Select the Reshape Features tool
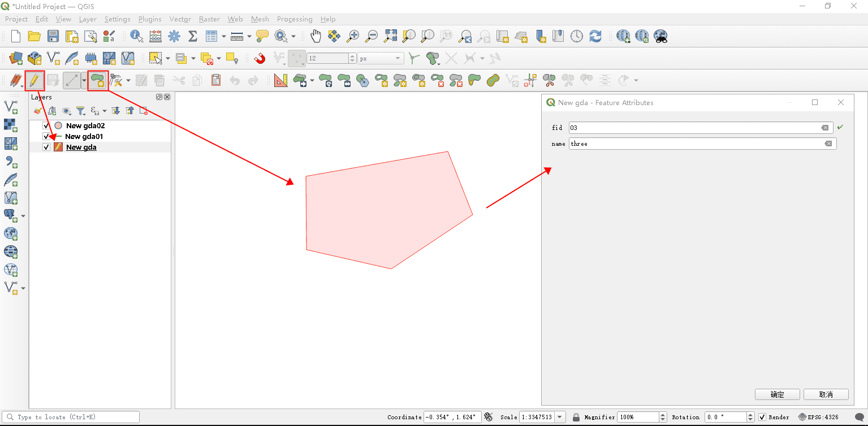 tap(474, 80)
